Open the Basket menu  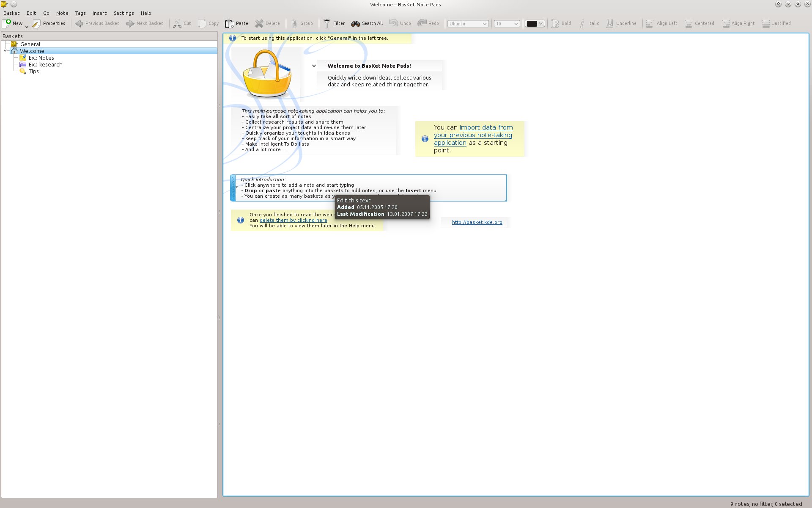pos(11,13)
